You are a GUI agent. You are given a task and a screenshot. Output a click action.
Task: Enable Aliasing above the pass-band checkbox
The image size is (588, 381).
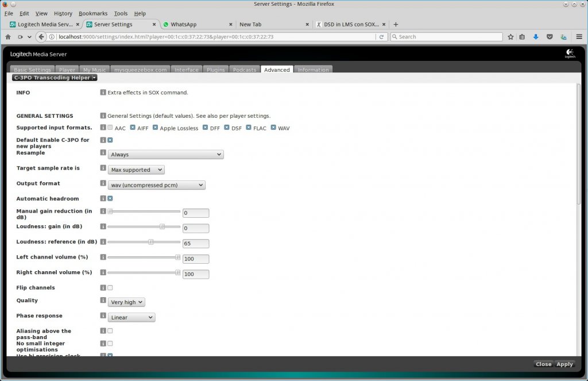click(x=110, y=331)
